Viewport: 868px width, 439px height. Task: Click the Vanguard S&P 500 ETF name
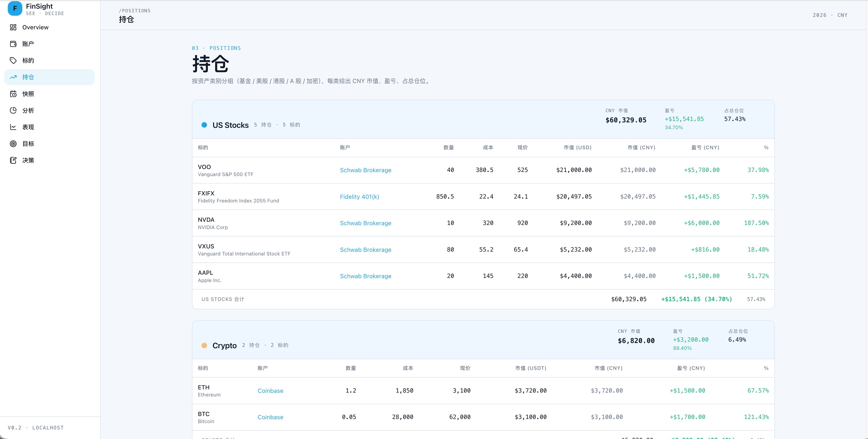click(x=225, y=174)
